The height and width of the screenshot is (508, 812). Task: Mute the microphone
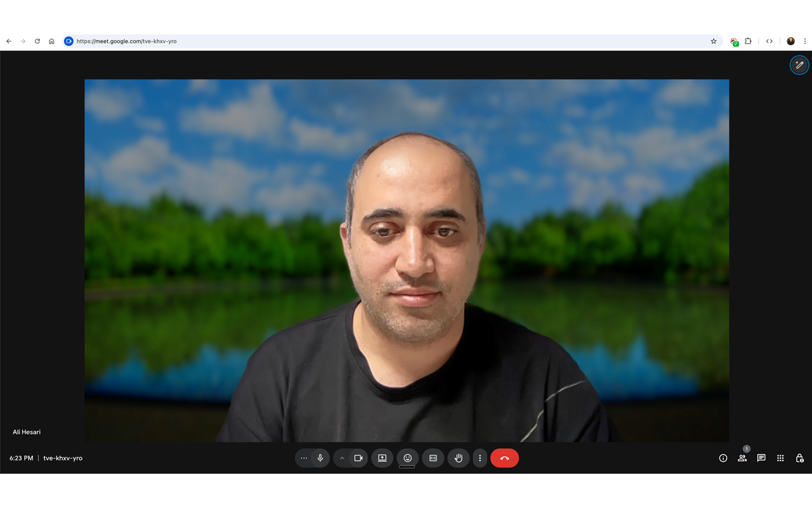click(x=320, y=458)
